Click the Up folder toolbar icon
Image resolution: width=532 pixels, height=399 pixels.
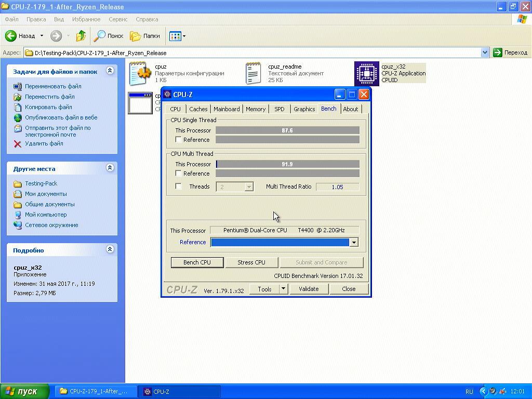coord(81,36)
